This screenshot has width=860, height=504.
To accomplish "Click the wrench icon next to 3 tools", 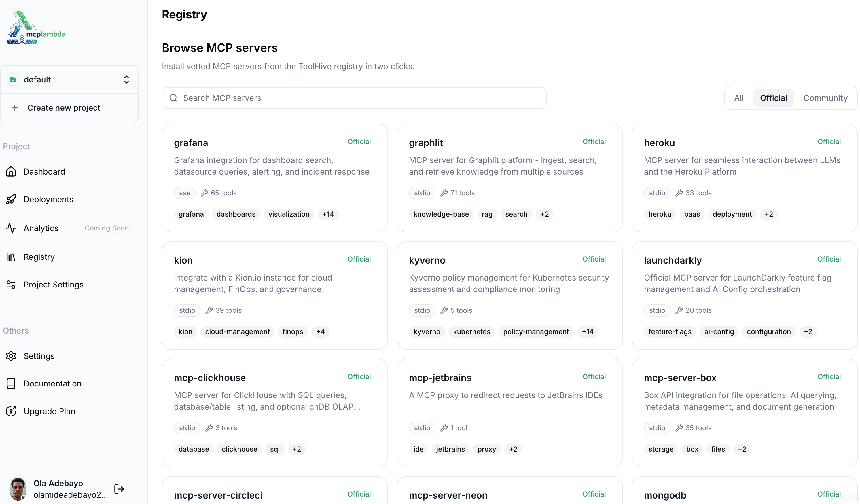I will coord(209,428).
